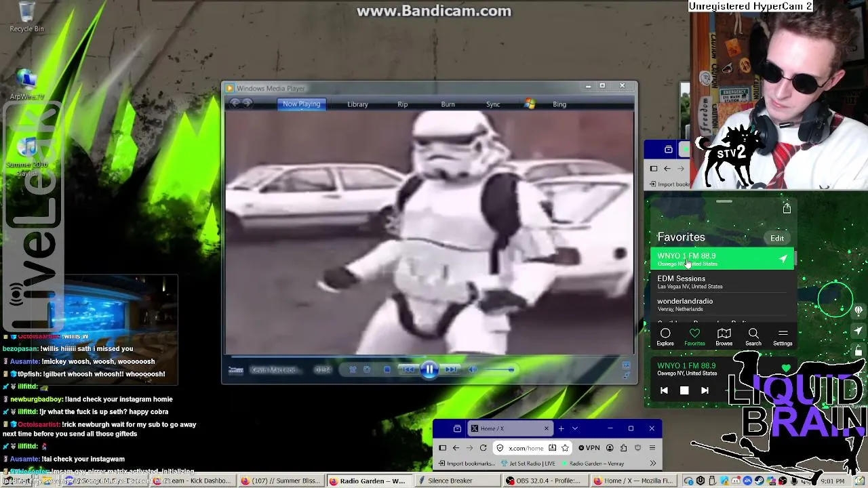Viewport: 868px width, 488px height.
Task: Select WNYO 1 FM 88.9 favorite station
Action: [x=722, y=259]
